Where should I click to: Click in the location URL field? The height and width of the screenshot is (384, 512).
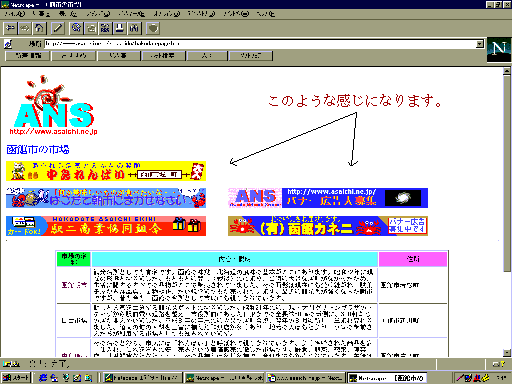tap(260, 44)
